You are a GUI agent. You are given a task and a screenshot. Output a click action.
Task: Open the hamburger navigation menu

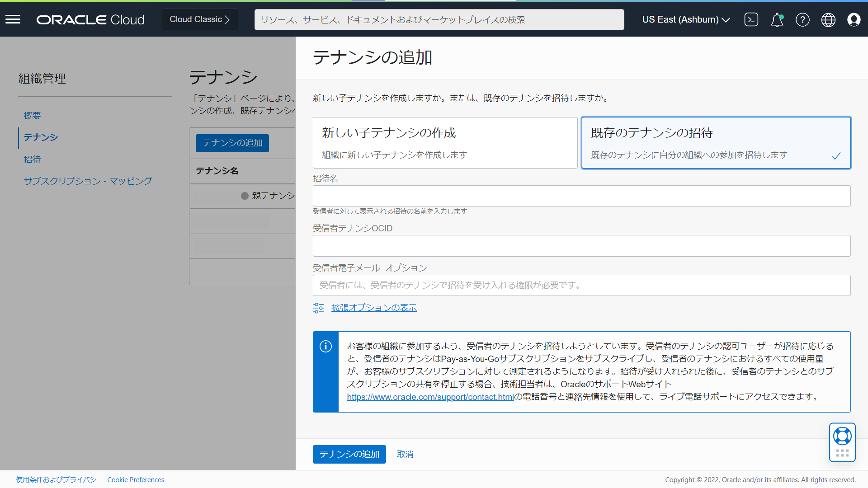[x=13, y=19]
